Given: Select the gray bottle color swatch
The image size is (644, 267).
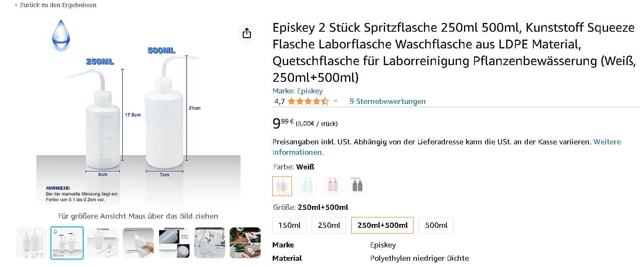Looking at the screenshot, I should click(x=356, y=186).
